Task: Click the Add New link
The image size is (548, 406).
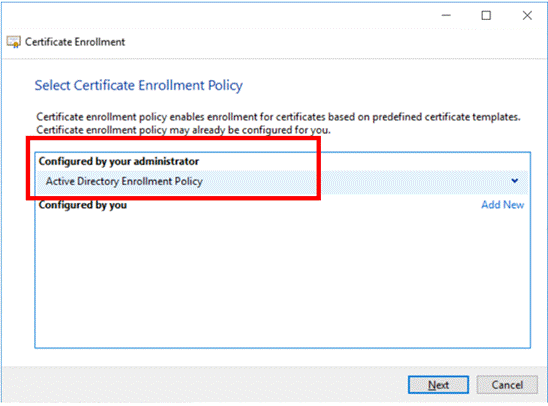Action: coord(502,205)
